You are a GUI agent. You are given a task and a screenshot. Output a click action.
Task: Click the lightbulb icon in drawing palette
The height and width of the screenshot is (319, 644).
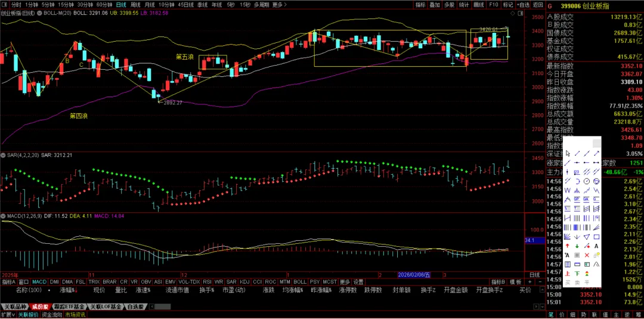click(x=596, y=255)
